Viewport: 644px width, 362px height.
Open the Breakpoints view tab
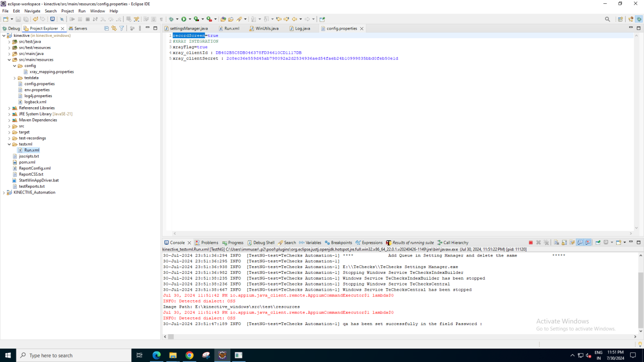tap(338, 243)
